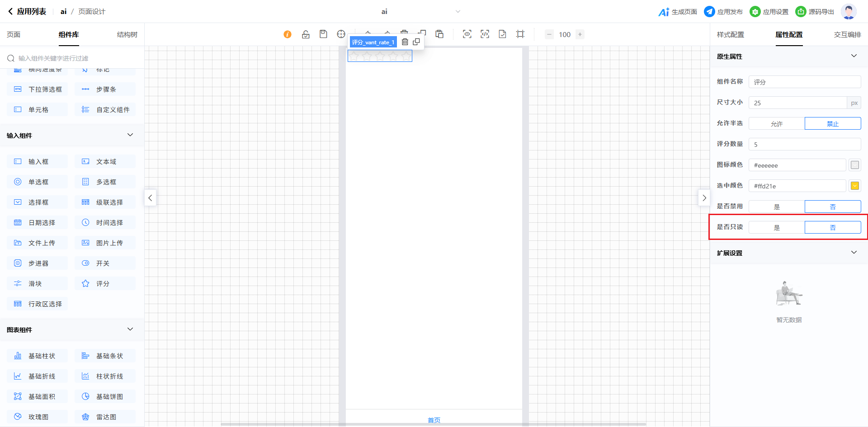Set 允许半选 to 允许
The height and width of the screenshot is (427, 868).
777,124
